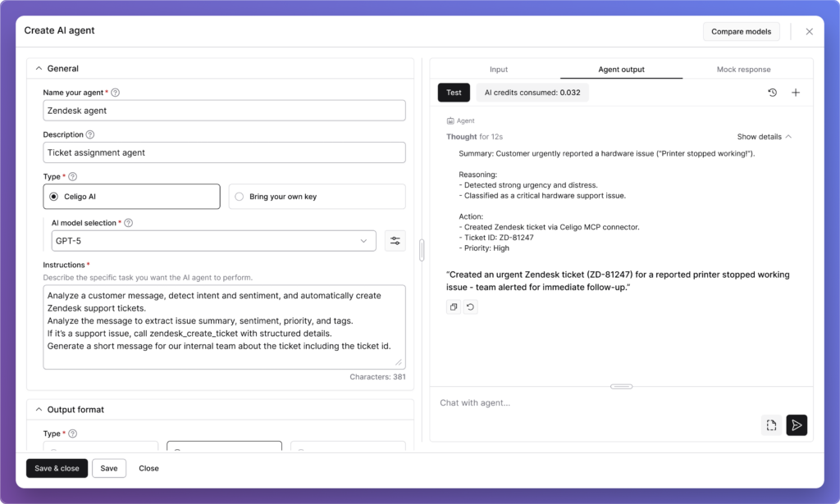Image resolution: width=840 pixels, height=504 pixels.
Task: Open test history clock icon
Action: coord(772,93)
